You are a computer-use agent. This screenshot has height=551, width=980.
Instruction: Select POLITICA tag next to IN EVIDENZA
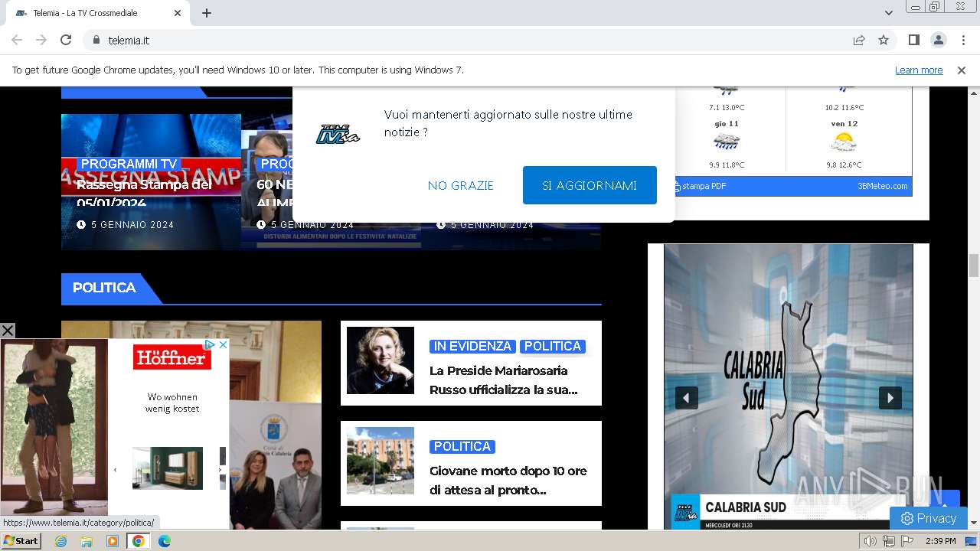tap(553, 346)
